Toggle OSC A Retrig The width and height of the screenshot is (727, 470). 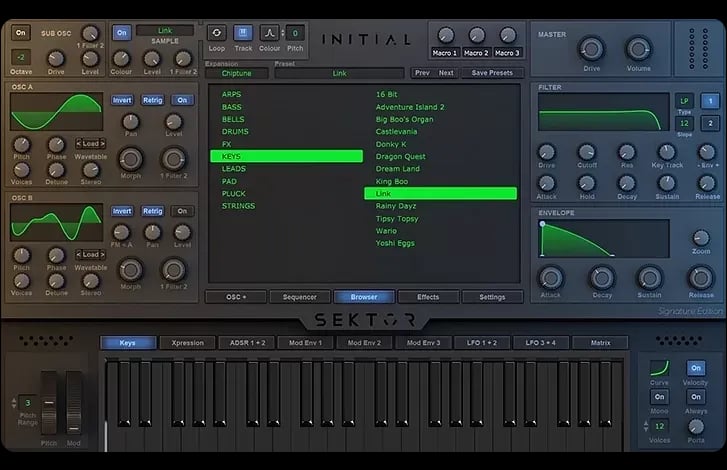pyautogui.click(x=153, y=100)
